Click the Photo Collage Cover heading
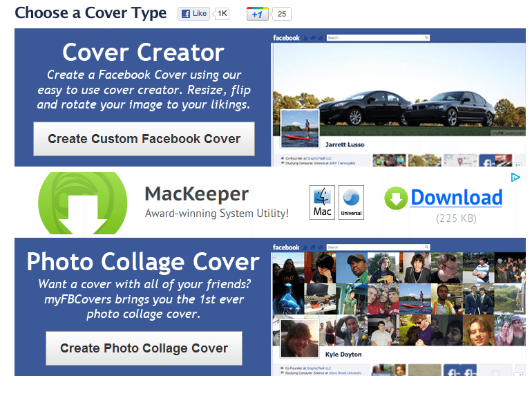 [143, 262]
